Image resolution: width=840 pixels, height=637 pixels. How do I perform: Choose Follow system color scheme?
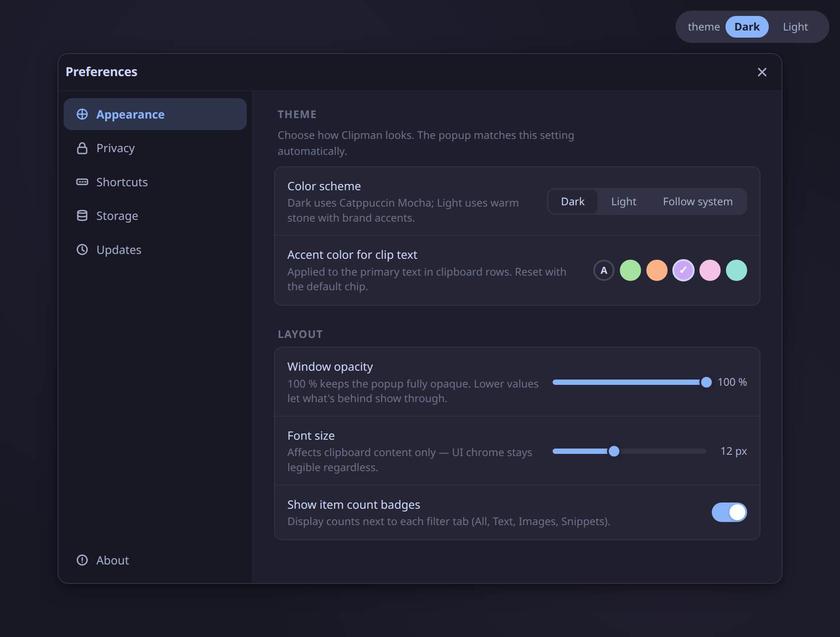pyautogui.click(x=698, y=202)
